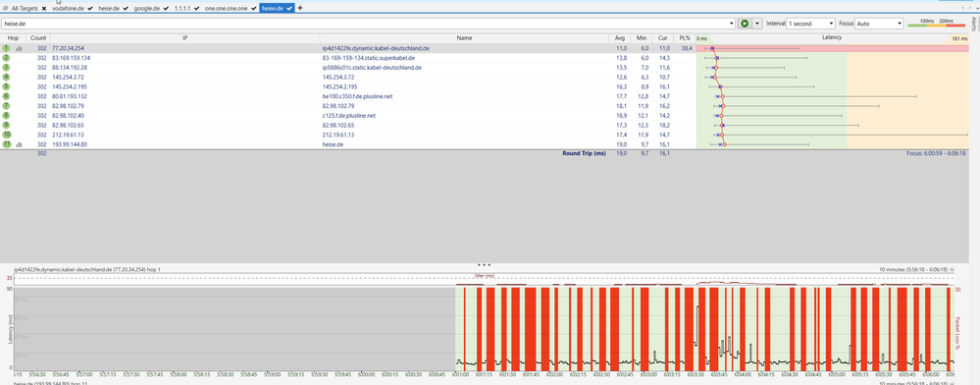The image size is (980, 385).
Task: Select hop 5 green circle
Action: 6,86
